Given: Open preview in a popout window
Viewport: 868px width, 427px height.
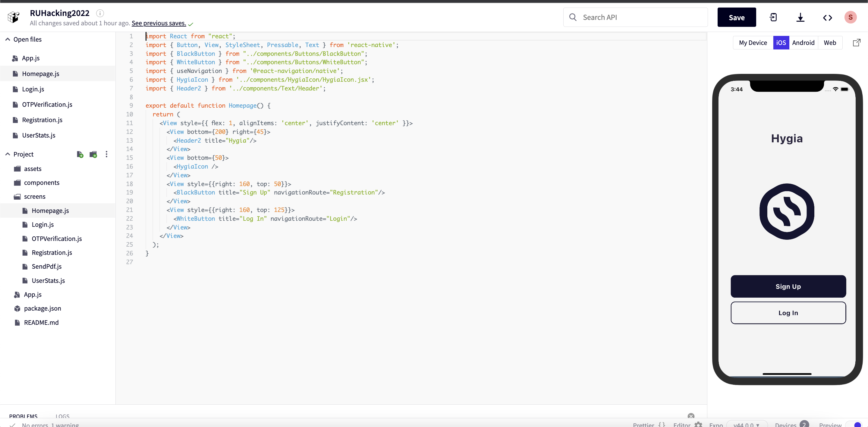Looking at the screenshot, I should click(x=856, y=43).
